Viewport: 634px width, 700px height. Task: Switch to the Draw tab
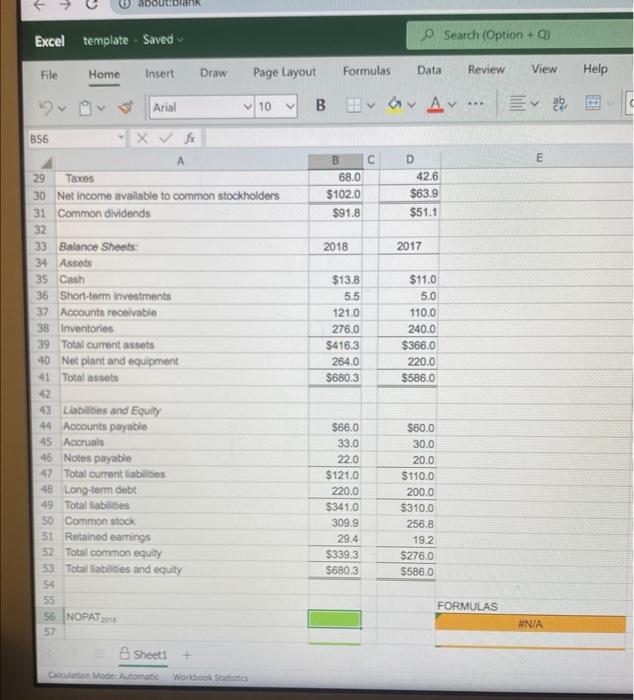click(x=213, y=73)
